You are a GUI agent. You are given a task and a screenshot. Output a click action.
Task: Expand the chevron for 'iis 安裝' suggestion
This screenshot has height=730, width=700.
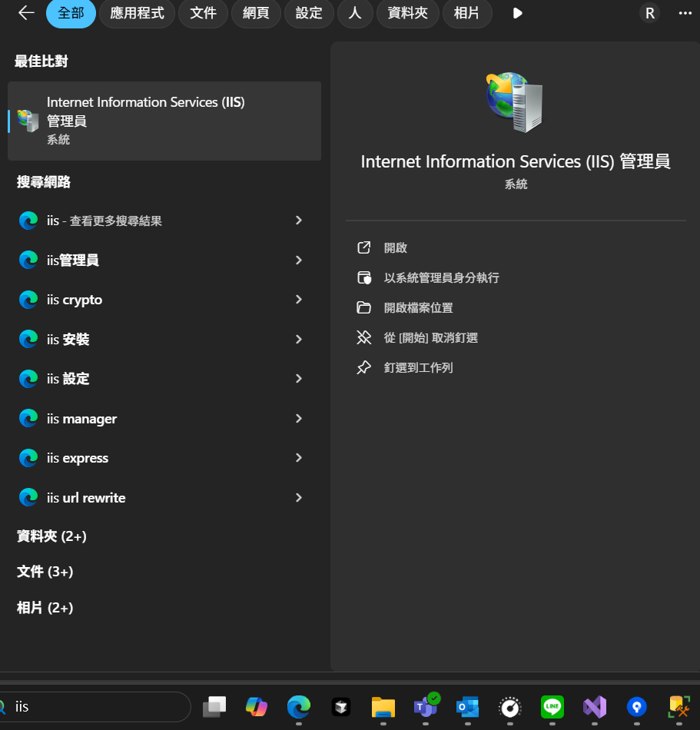299,340
